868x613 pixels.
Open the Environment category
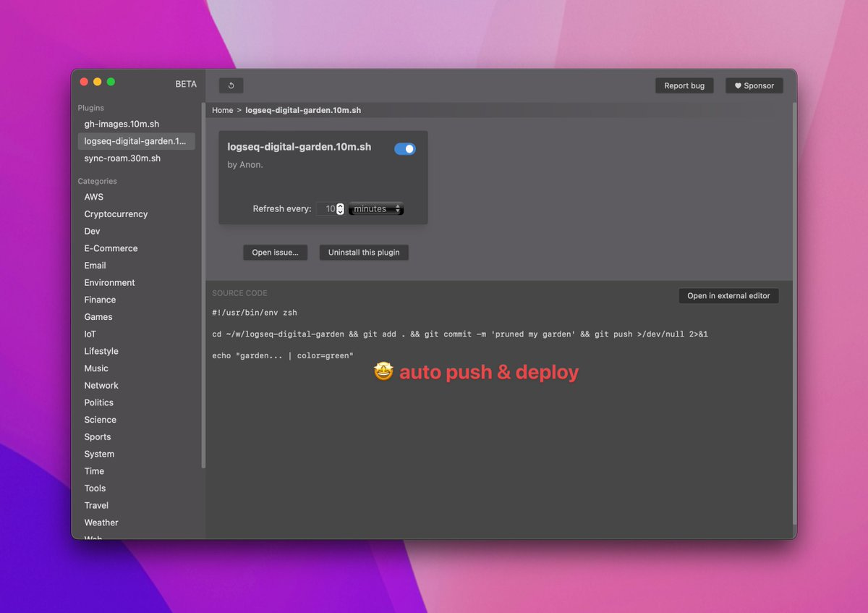(109, 283)
